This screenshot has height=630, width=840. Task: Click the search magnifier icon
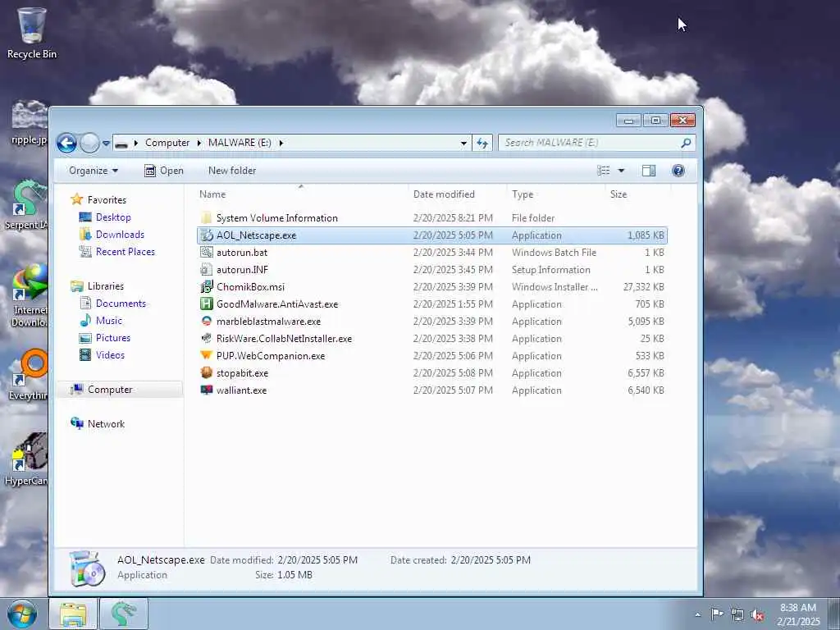click(686, 143)
